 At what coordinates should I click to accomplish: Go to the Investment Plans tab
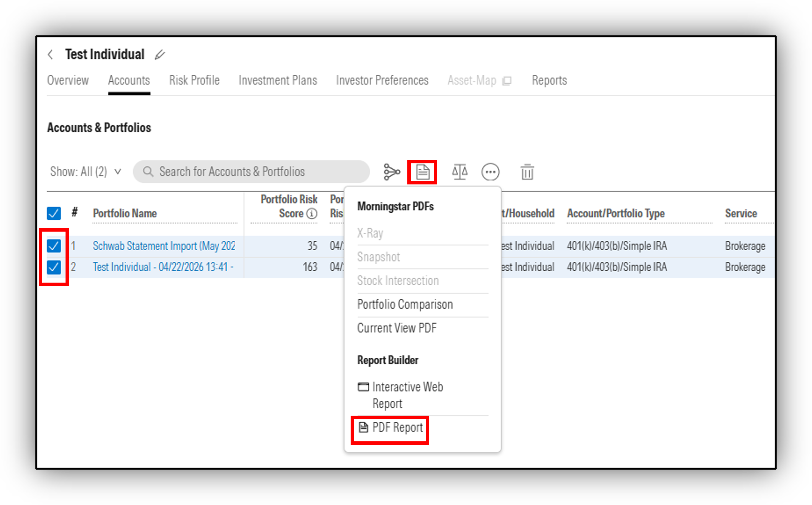pyautogui.click(x=278, y=80)
